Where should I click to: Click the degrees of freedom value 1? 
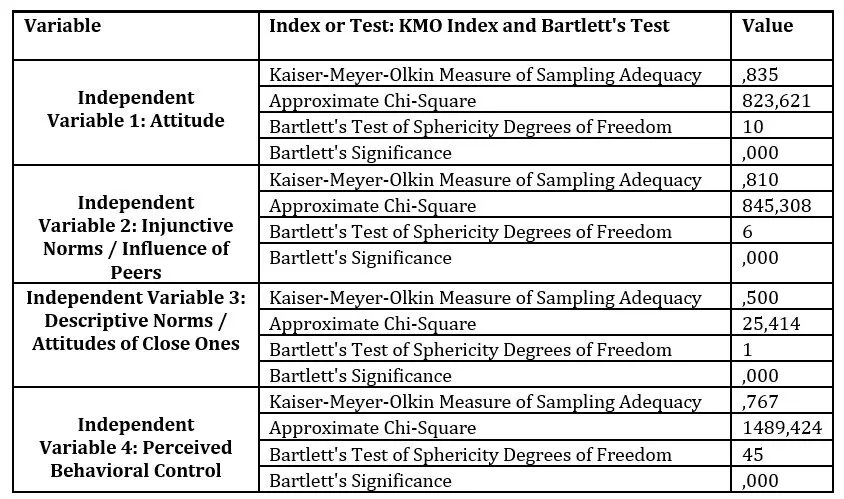point(746,350)
